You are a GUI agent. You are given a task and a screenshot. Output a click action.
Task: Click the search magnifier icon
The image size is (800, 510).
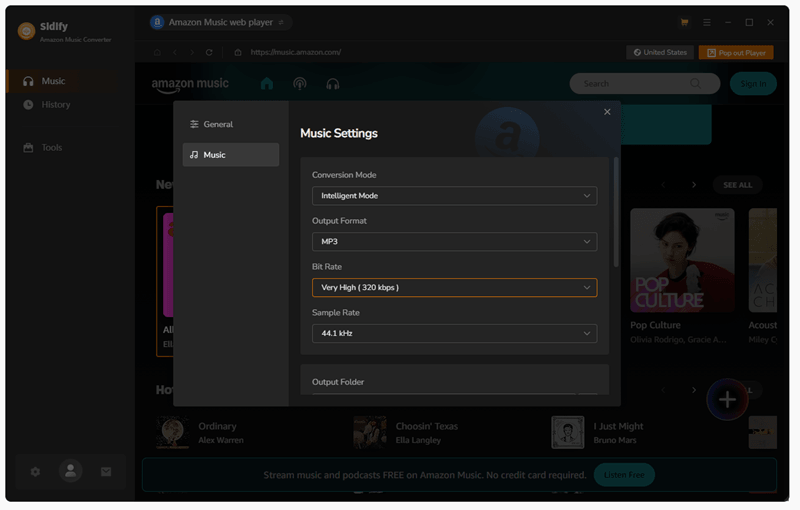pos(695,84)
